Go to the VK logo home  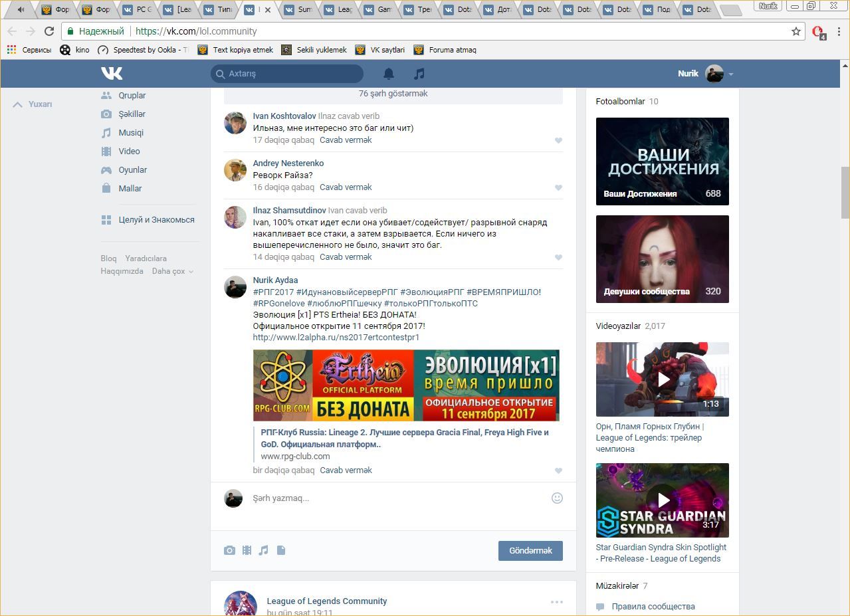(x=112, y=73)
